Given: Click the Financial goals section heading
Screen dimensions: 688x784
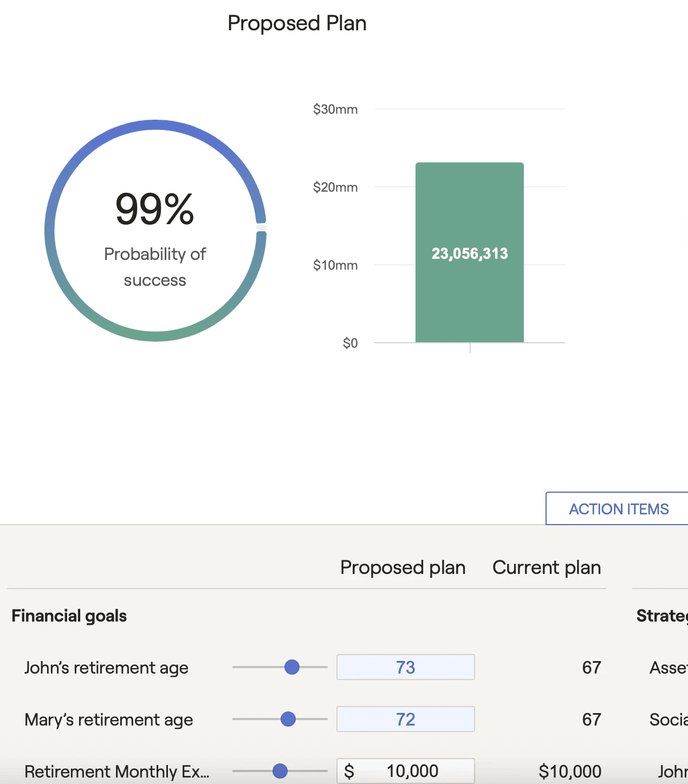Looking at the screenshot, I should coord(69,616).
